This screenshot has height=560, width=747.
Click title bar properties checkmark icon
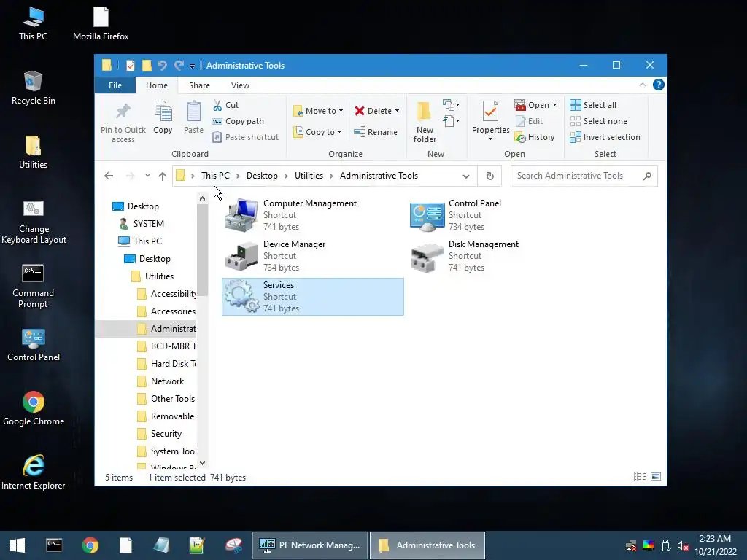point(130,65)
